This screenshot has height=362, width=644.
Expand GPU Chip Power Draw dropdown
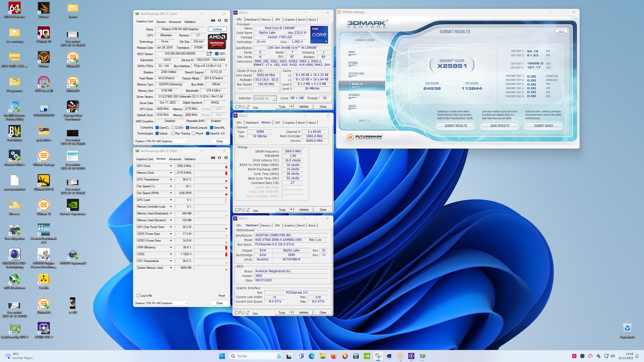pos(171,227)
